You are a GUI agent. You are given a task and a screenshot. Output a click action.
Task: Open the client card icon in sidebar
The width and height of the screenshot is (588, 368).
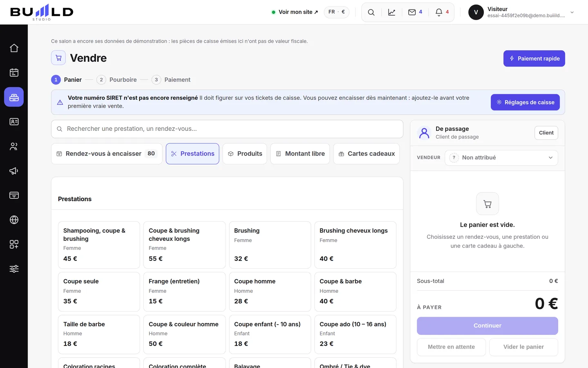[14, 122]
